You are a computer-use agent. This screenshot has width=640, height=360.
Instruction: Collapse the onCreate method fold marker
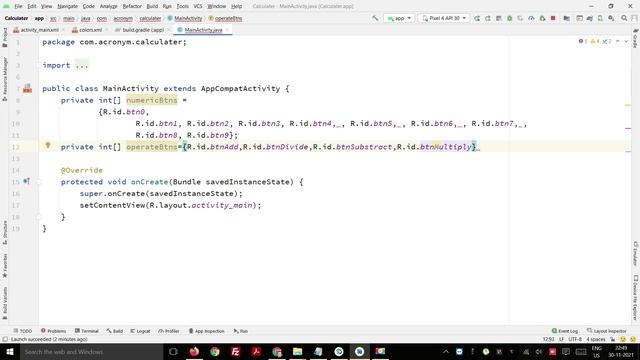click(x=39, y=182)
